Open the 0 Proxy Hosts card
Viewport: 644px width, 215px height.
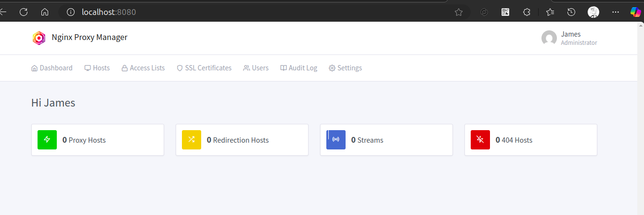[x=98, y=140]
